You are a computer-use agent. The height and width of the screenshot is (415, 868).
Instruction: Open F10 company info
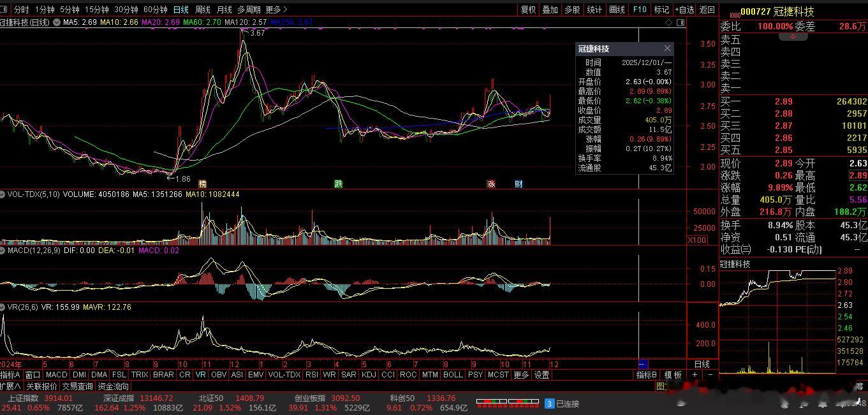(x=640, y=10)
